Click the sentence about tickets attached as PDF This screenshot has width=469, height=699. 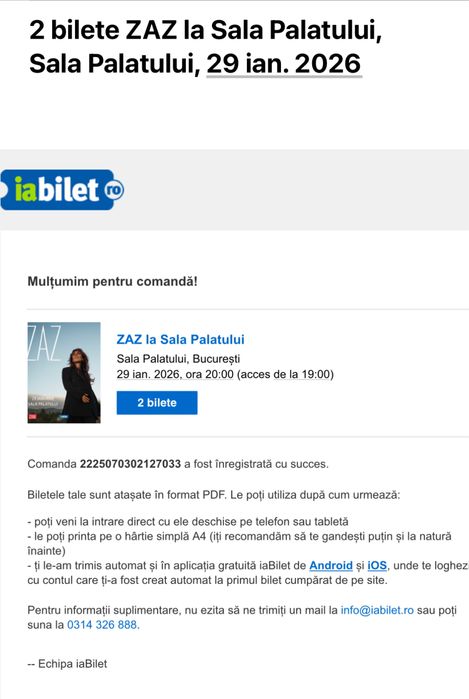tap(214, 495)
